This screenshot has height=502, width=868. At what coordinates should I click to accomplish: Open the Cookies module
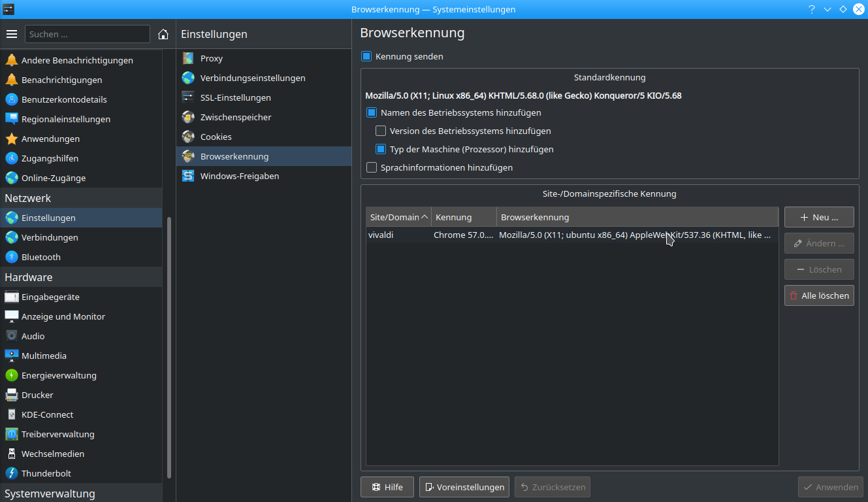(264, 137)
